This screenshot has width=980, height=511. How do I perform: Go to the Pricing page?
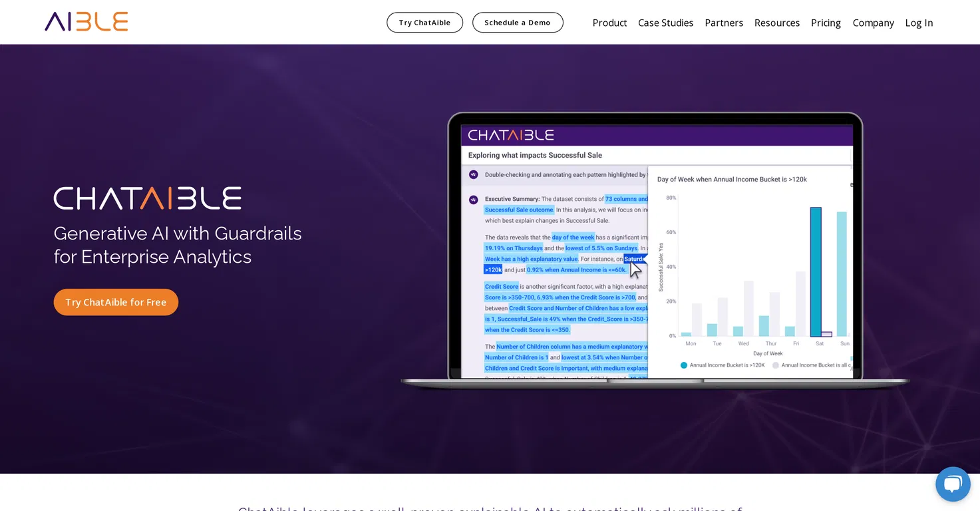[x=826, y=23]
